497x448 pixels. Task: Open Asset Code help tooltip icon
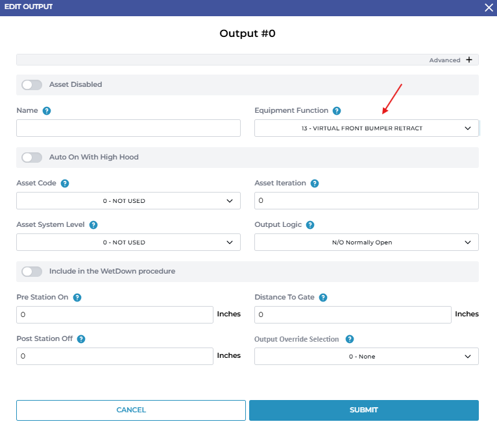65,183
